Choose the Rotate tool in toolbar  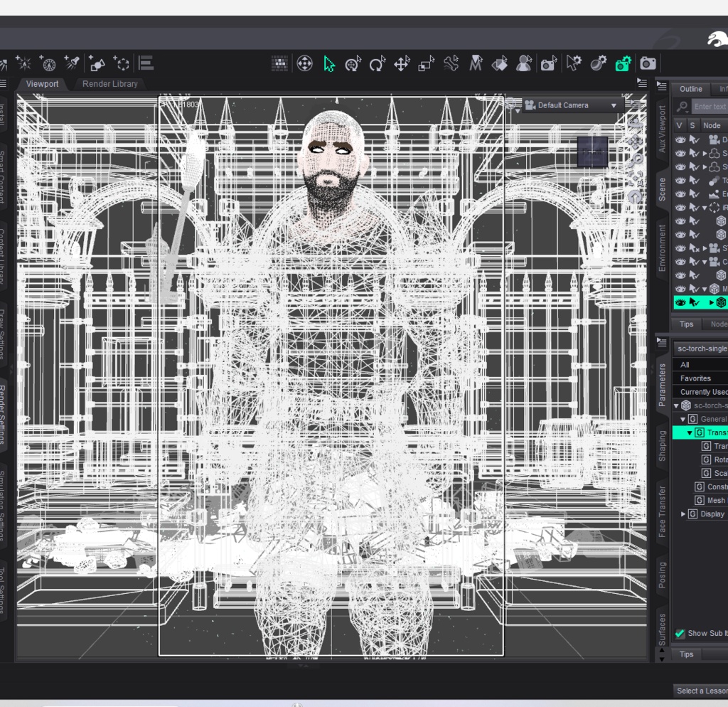[x=378, y=63]
